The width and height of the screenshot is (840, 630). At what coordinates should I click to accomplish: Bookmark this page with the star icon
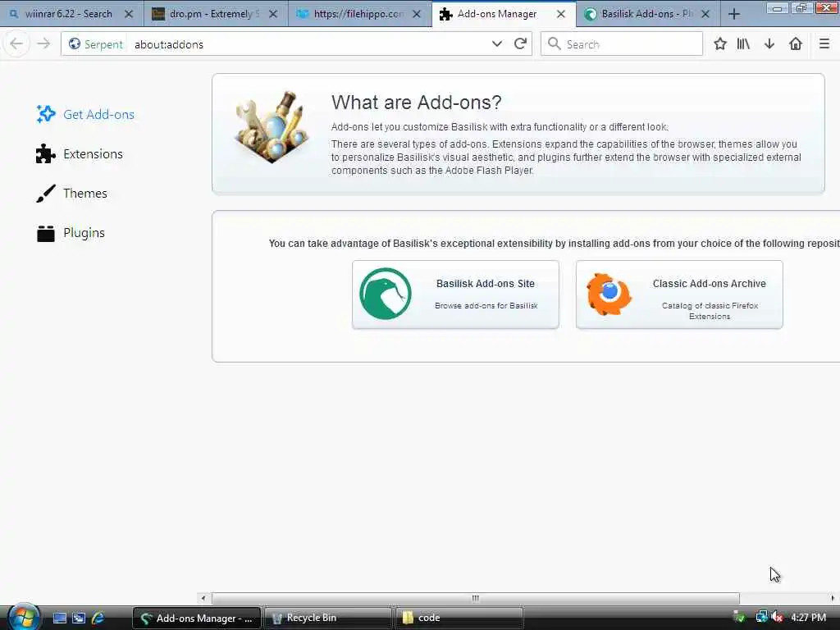[720, 44]
